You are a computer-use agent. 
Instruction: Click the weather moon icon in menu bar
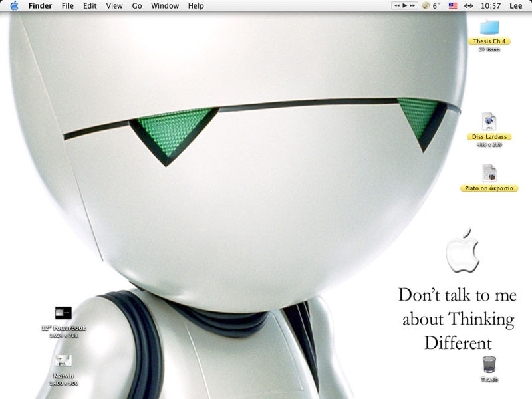click(x=426, y=6)
